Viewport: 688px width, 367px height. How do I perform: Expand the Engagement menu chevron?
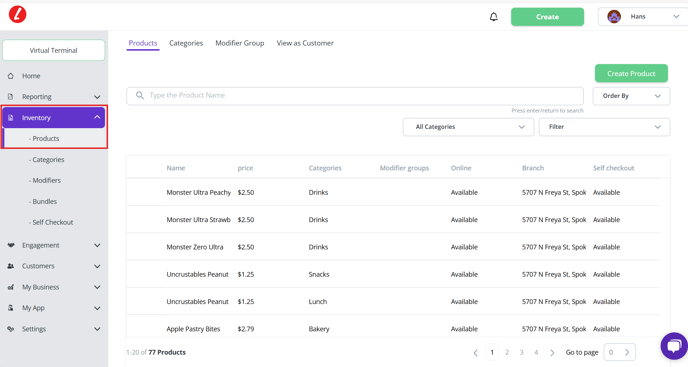(x=97, y=245)
